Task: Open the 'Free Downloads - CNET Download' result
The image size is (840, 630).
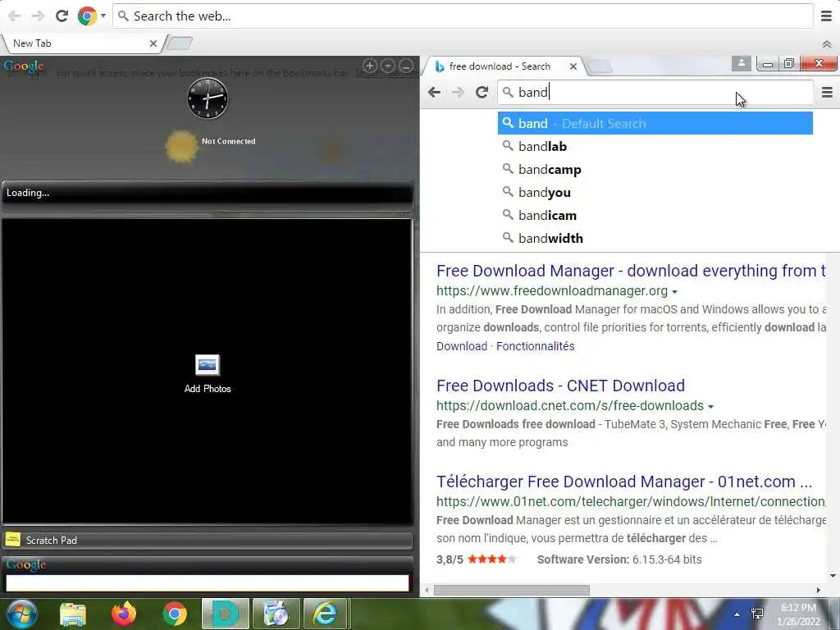Action: [560, 386]
